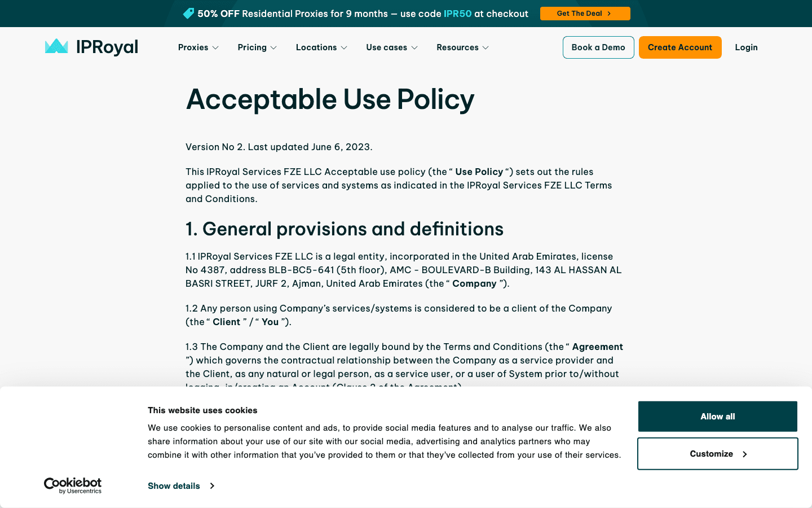This screenshot has width=812, height=508.
Task: Click the Create Account button
Action: pos(680,47)
